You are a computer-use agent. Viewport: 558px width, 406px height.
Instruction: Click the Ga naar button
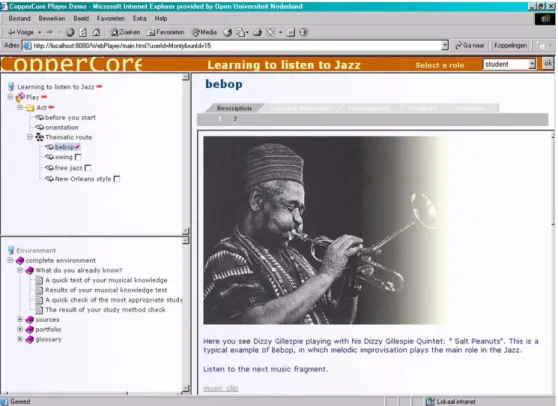(470, 46)
